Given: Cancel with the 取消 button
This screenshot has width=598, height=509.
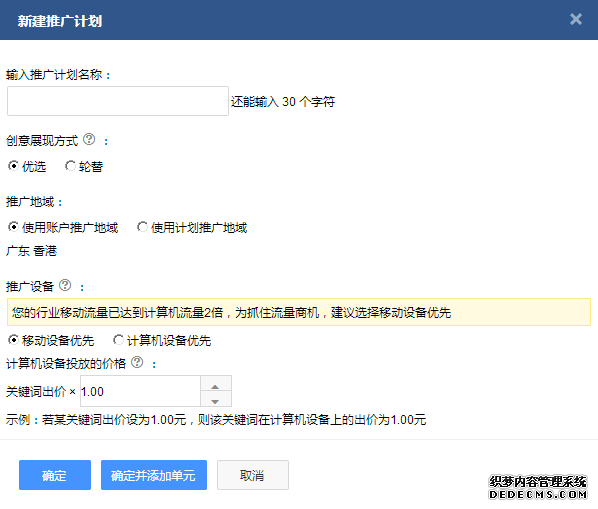Looking at the screenshot, I should click(x=252, y=475).
